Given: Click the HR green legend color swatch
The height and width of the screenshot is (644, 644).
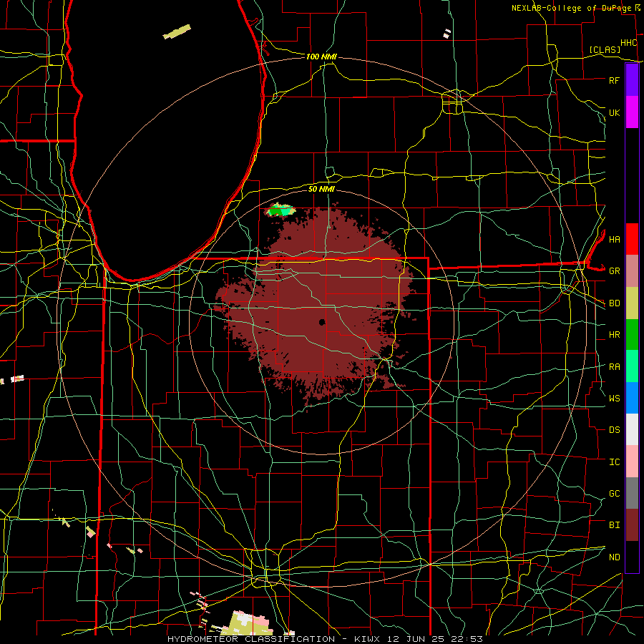Looking at the screenshot, I should (x=632, y=334).
